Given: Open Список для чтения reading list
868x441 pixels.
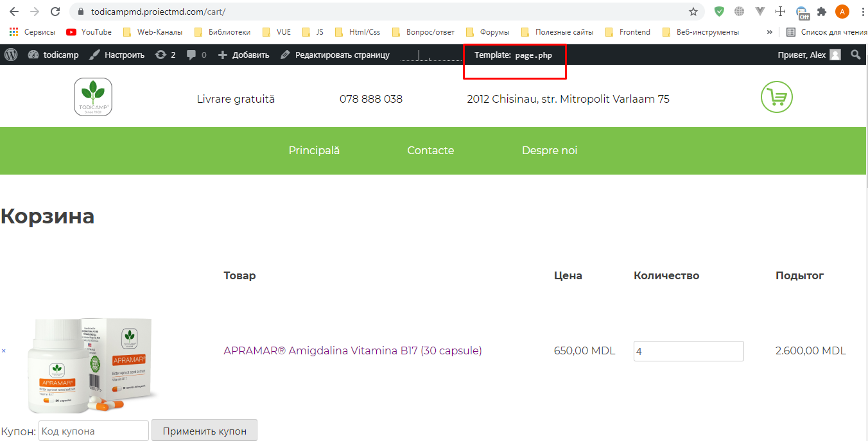Looking at the screenshot, I should pos(827,32).
